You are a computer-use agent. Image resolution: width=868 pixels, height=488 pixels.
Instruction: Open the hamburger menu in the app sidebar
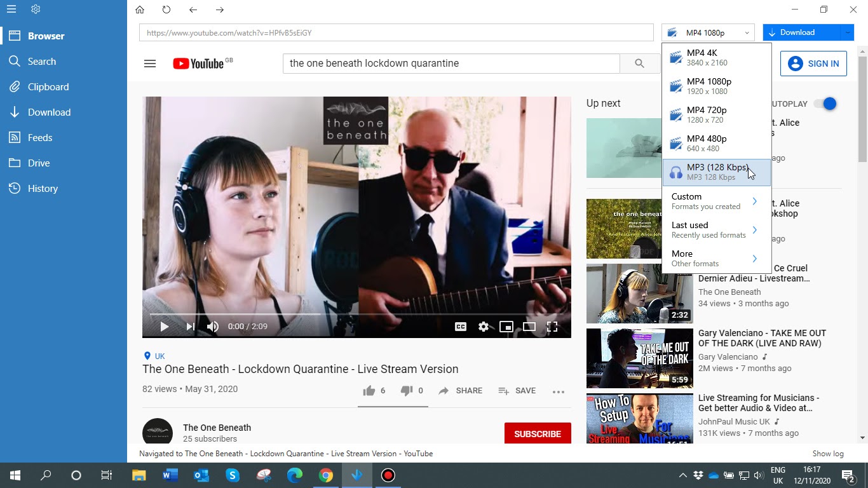pyautogui.click(x=11, y=9)
